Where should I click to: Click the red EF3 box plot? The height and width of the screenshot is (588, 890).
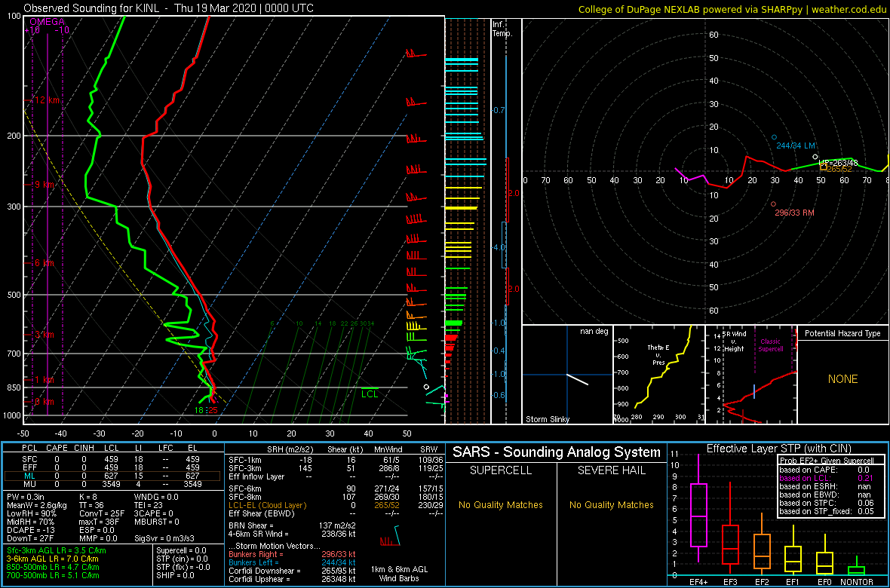click(x=731, y=544)
